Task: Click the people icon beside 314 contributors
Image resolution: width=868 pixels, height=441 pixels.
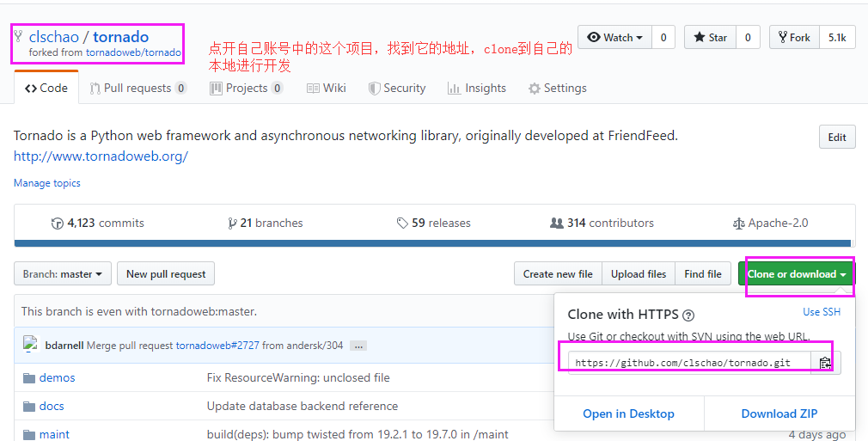Action: pos(556,223)
